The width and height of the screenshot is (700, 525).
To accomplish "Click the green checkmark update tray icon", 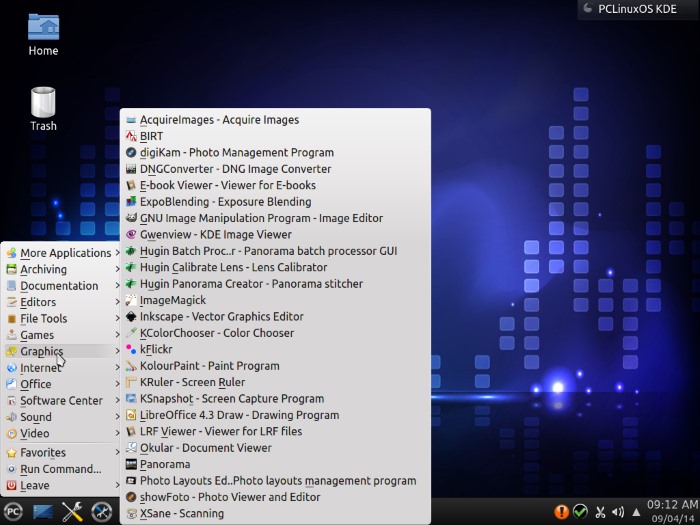I will pos(580,512).
